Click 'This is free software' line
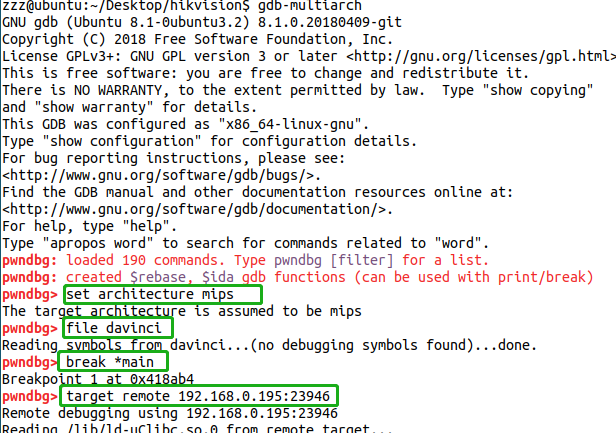The height and width of the screenshot is (433, 616). (x=266, y=73)
